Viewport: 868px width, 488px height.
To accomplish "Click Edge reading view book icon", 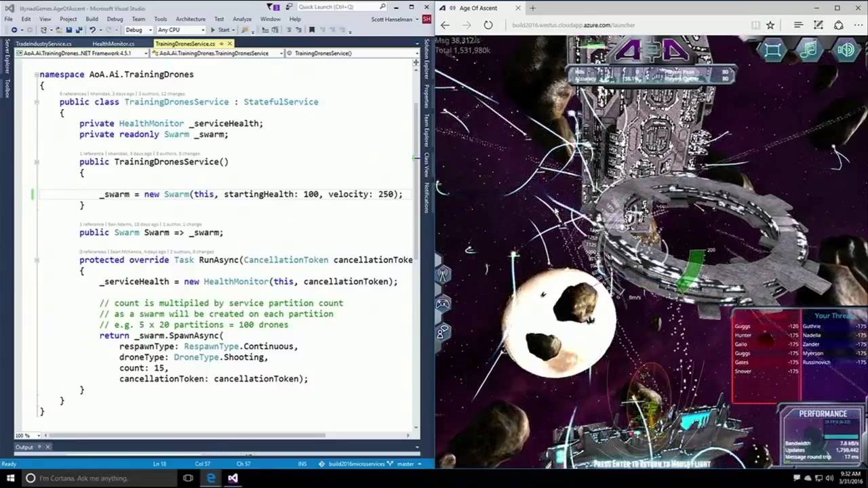I will 755,25.
